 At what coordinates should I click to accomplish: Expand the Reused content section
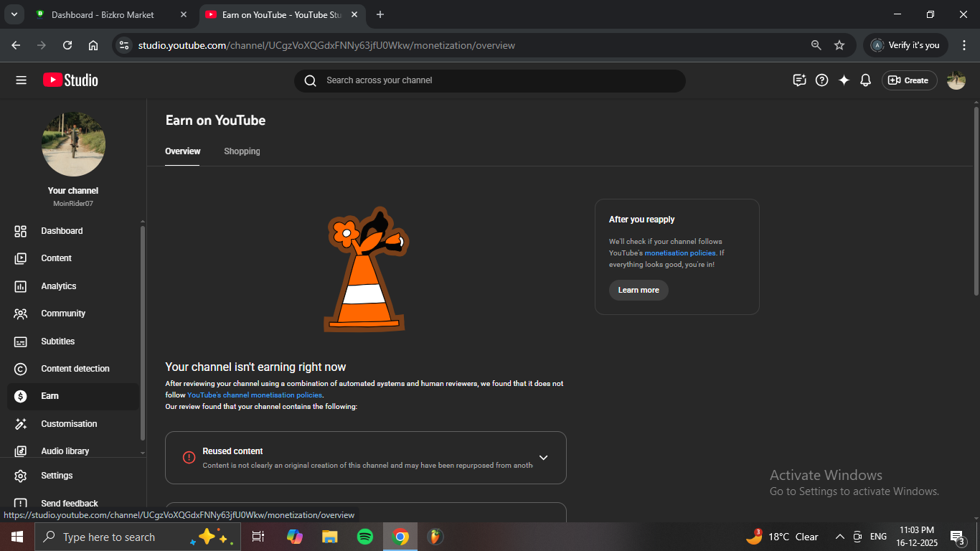pyautogui.click(x=543, y=458)
